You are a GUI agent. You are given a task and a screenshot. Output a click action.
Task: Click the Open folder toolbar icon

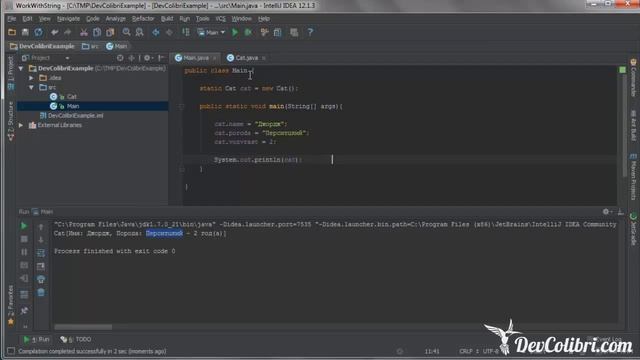12,32
